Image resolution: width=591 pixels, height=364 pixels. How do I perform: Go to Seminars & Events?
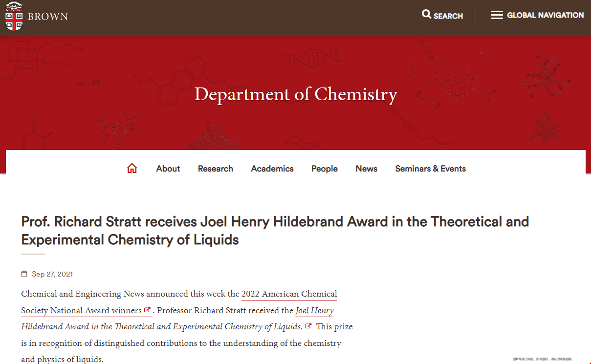(x=430, y=169)
